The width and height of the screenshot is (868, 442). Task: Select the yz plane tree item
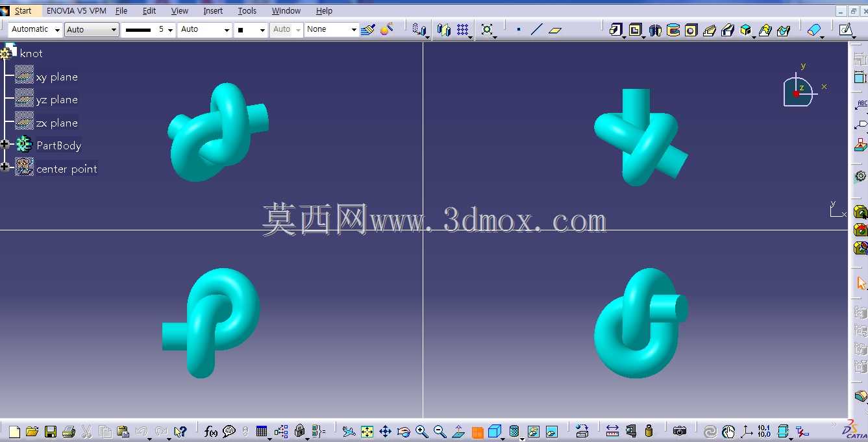click(x=57, y=99)
